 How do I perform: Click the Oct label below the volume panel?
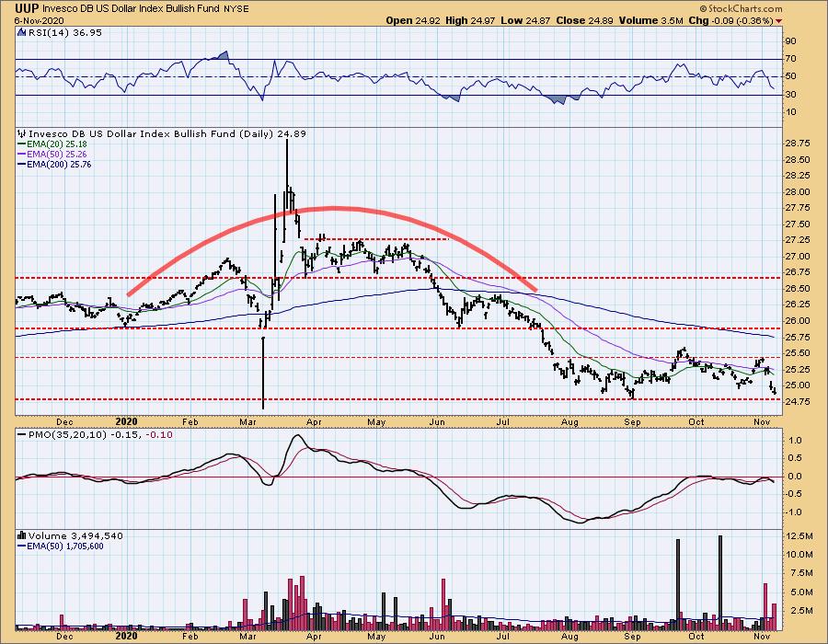click(x=696, y=636)
